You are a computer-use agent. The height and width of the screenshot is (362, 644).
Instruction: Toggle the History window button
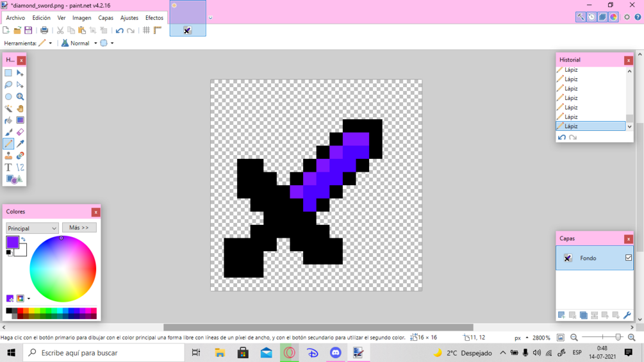tap(591, 17)
